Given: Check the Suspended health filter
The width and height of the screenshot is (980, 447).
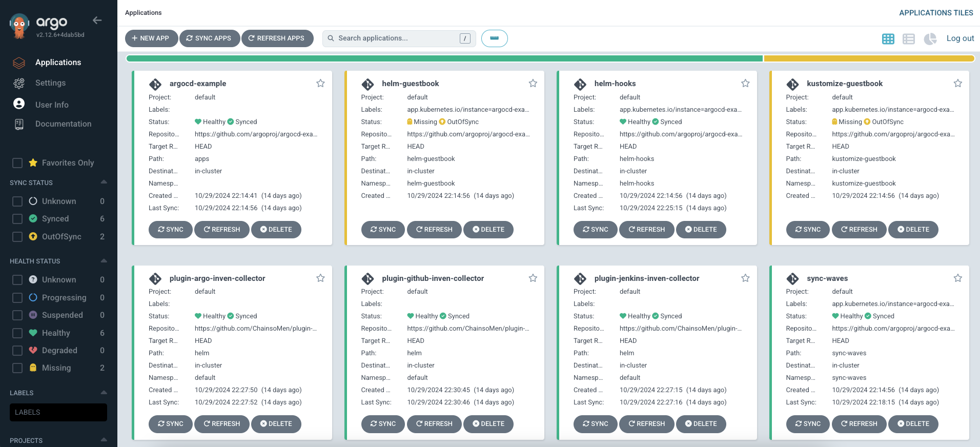Looking at the screenshot, I should (17, 315).
